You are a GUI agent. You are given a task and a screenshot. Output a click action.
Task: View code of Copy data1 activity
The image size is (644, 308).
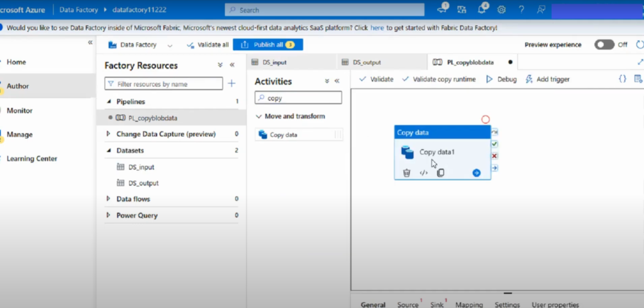(423, 173)
